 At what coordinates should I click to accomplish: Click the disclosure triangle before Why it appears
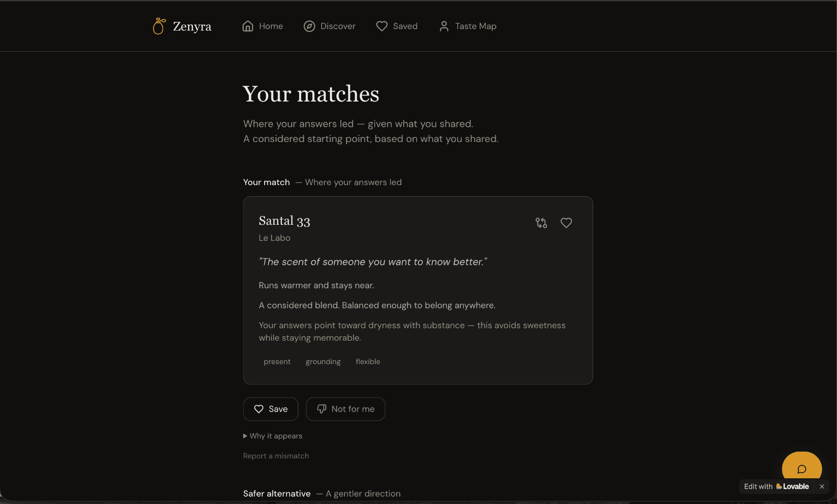click(245, 436)
